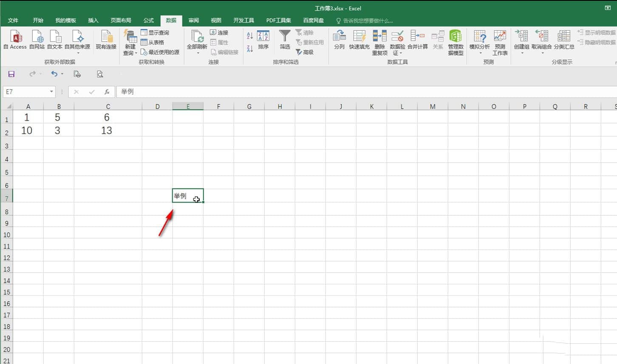Open 合并计算 consolidate
Screen dimensions: 617x364
click(417, 40)
